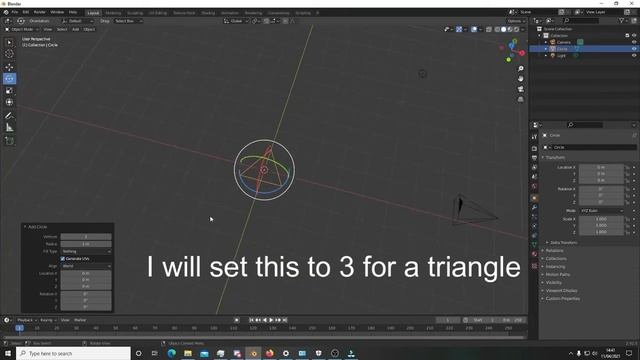Click the Options button in viewport header
This screenshot has width=640, height=360.
(x=516, y=21)
